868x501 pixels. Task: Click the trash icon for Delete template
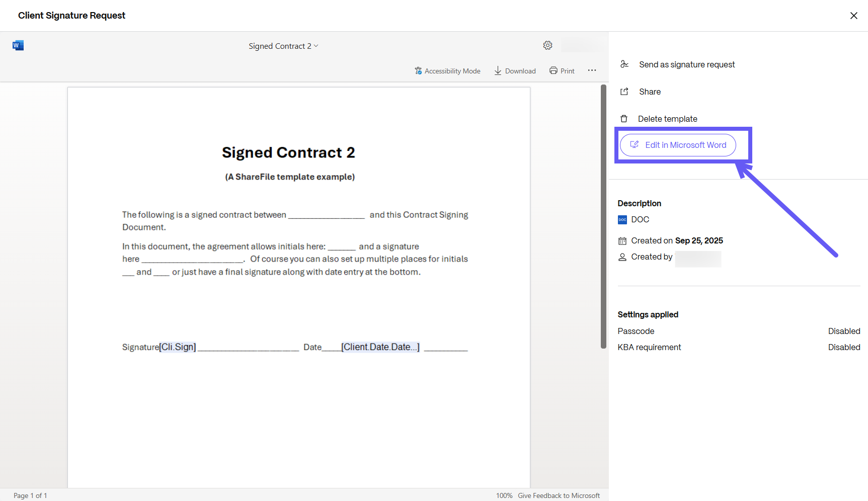[624, 119]
